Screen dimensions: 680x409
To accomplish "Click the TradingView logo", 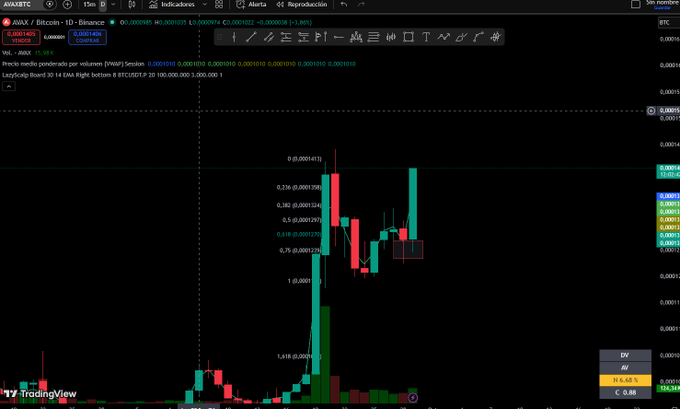I will point(40,394).
